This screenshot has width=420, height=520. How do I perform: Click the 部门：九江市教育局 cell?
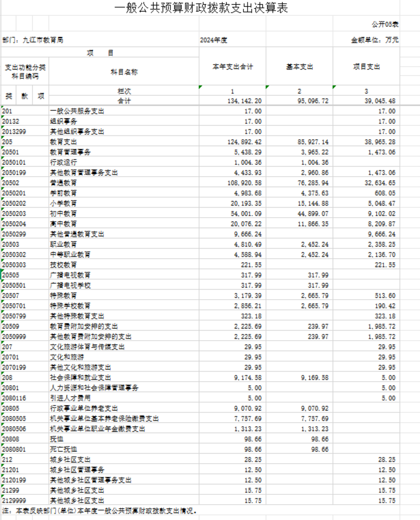pos(33,40)
